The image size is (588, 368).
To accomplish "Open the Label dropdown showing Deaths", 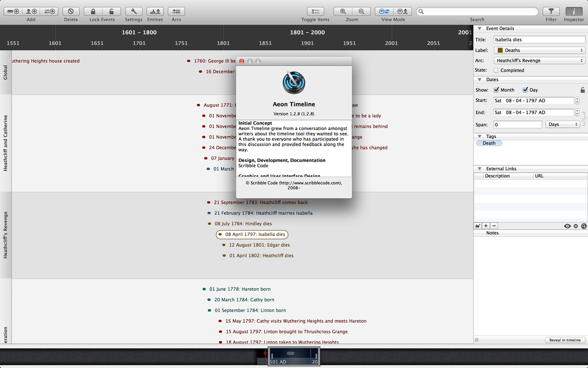I will point(539,50).
